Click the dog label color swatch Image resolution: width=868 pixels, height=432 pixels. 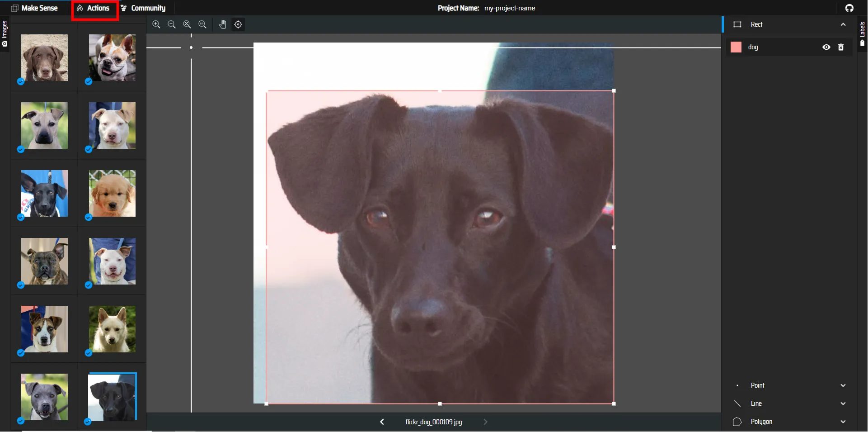tap(736, 47)
